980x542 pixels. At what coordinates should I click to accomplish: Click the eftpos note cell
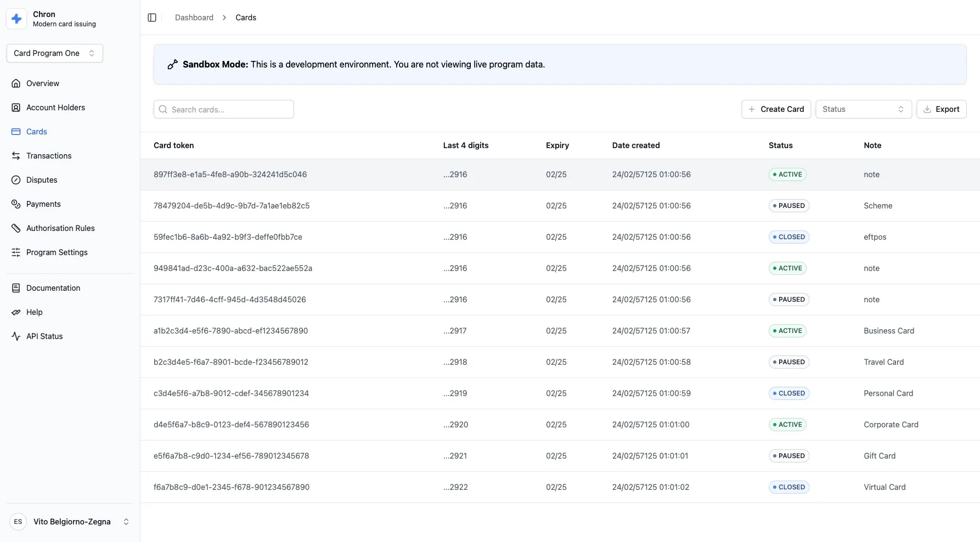pos(875,237)
